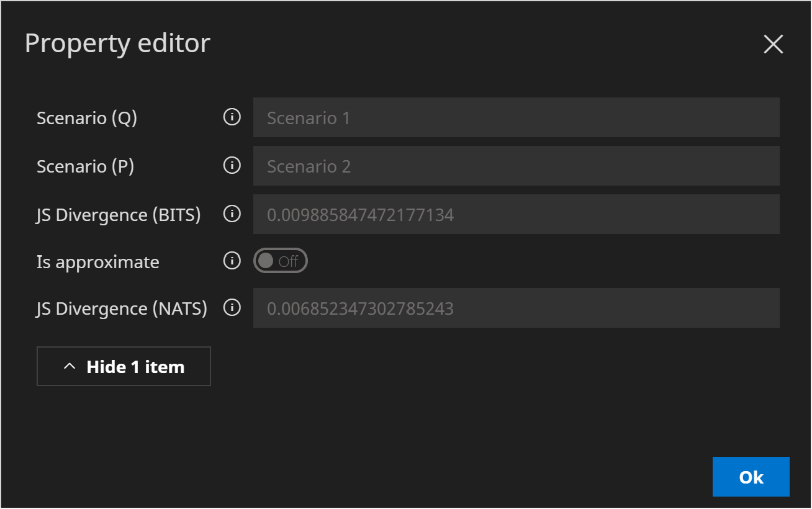Click the JS Divergence (NATS) label

click(122, 309)
